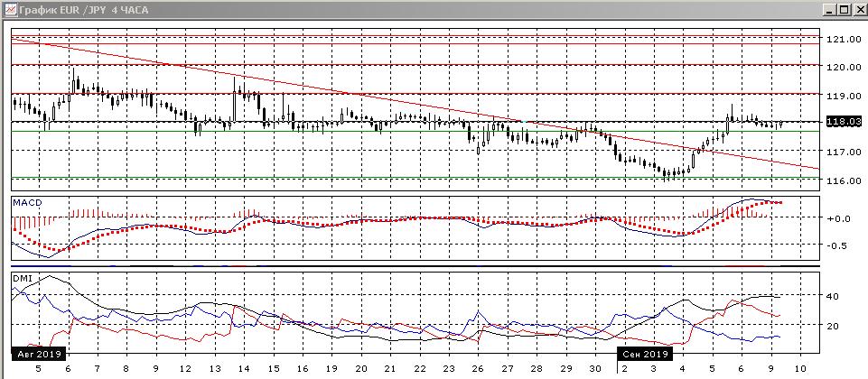Click date label 2 under Сен 2019

(624, 368)
